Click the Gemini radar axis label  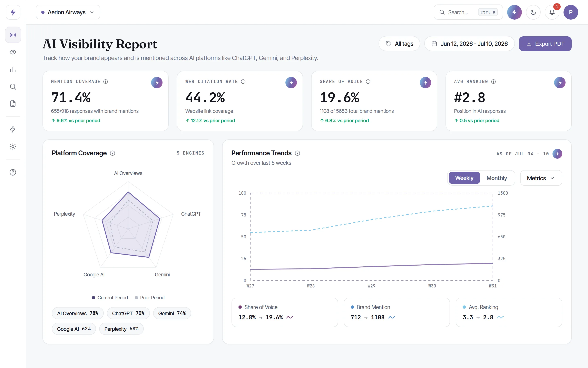(x=162, y=275)
